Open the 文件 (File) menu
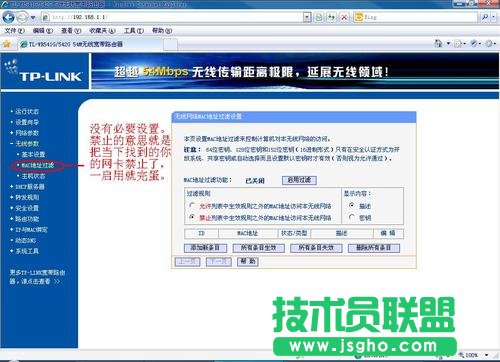This screenshot has height=362, width=500. (x=14, y=31)
